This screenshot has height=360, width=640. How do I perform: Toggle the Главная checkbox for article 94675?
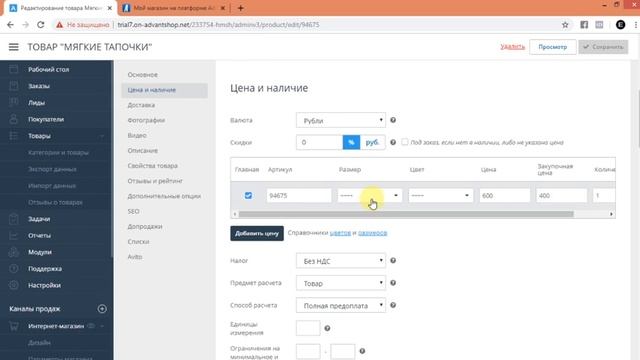pos(248,196)
